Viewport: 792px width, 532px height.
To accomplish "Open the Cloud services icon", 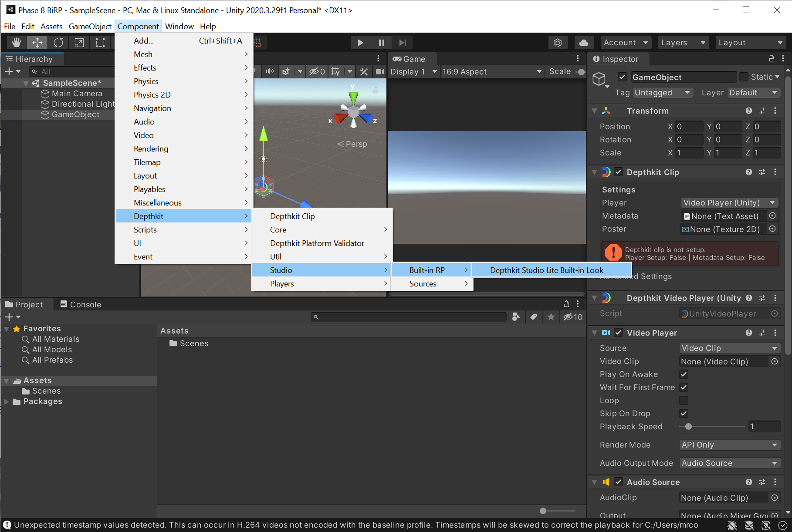I will point(584,42).
